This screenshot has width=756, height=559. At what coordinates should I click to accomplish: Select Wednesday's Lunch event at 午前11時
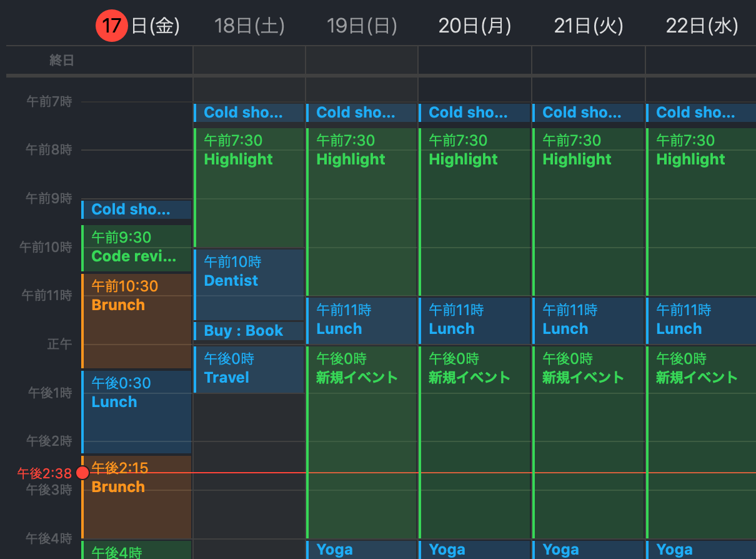[701, 320]
